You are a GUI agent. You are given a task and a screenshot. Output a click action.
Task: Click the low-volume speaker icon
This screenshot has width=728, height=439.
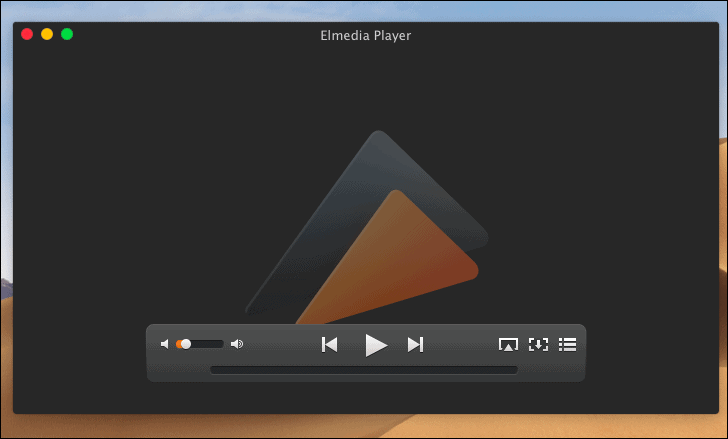[164, 344]
